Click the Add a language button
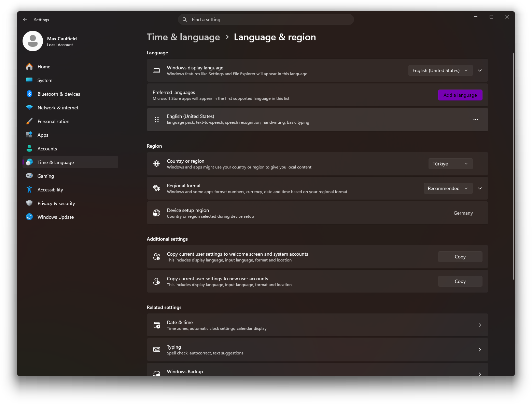The image size is (532, 404). (460, 95)
